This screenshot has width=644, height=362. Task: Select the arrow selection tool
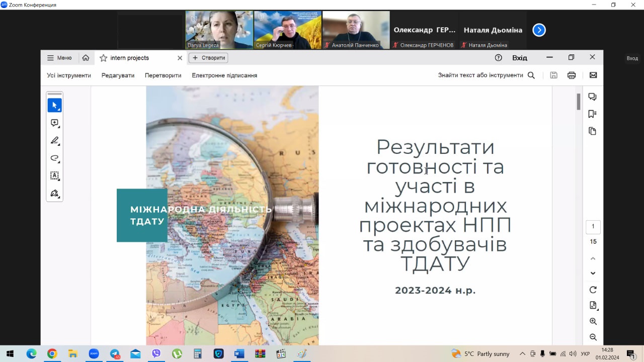point(54,106)
